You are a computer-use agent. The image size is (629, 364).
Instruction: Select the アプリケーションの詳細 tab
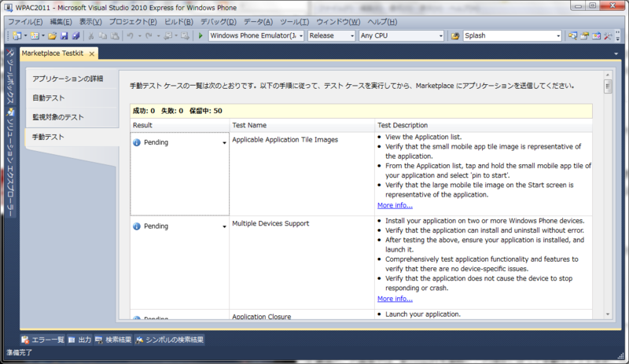72,79
